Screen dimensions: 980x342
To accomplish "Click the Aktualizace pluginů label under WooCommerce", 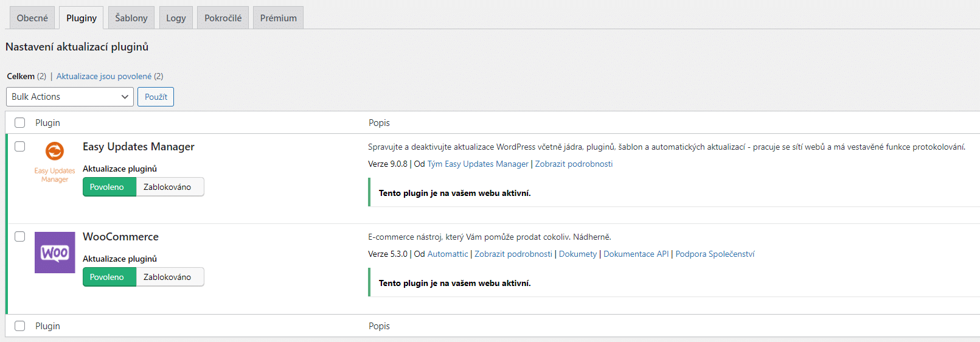I will pos(120,259).
